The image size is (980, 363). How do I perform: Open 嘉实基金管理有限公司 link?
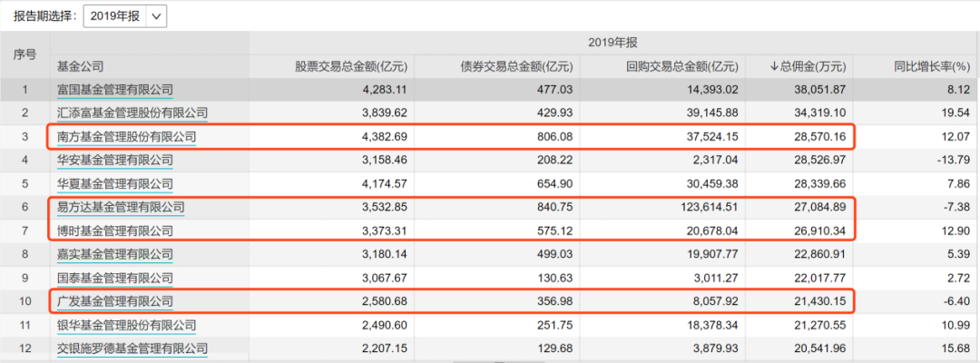[x=115, y=254]
